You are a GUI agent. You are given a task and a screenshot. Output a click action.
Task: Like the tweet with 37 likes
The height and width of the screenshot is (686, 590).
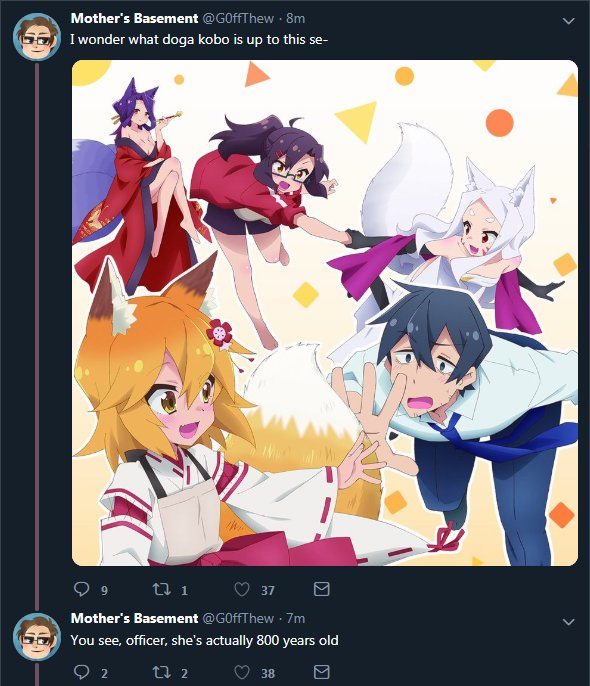[242, 589]
